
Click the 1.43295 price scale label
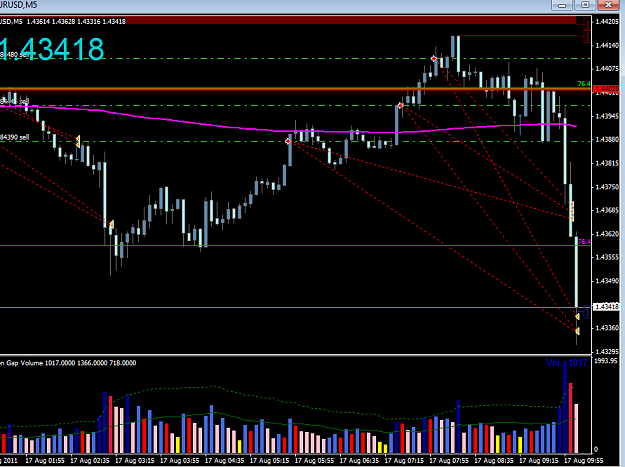point(607,351)
